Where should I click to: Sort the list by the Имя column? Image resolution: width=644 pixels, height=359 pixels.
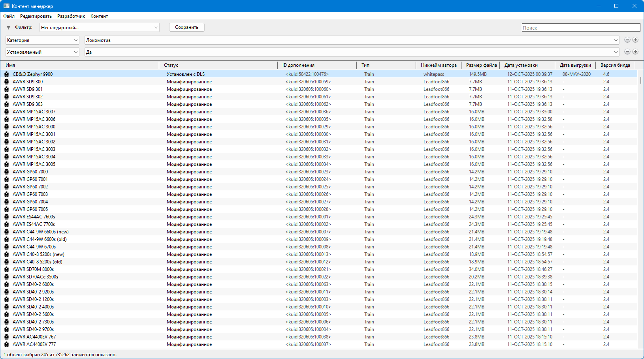pos(79,65)
